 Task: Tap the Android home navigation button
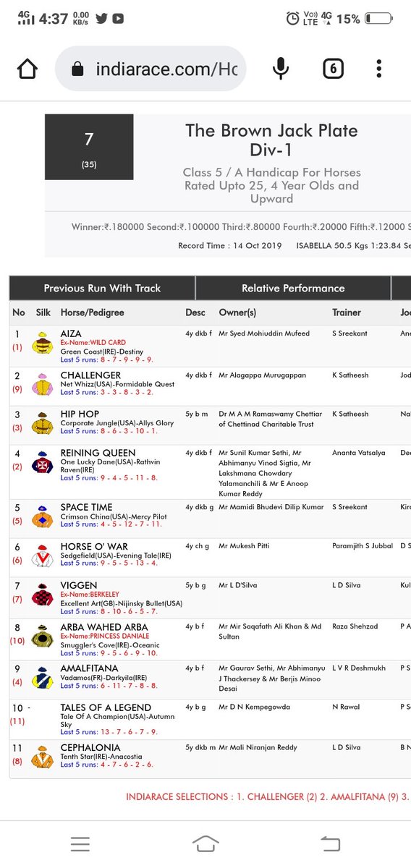[205, 843]
